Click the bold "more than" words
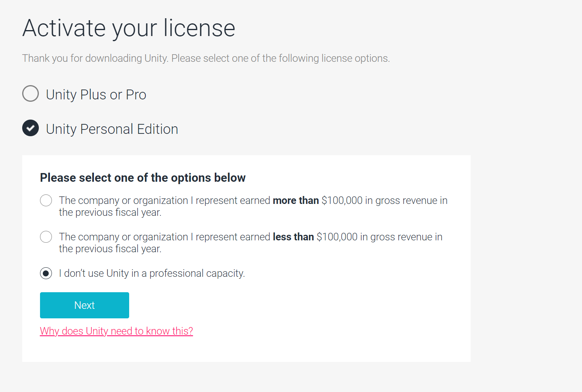 click(296, 200)
